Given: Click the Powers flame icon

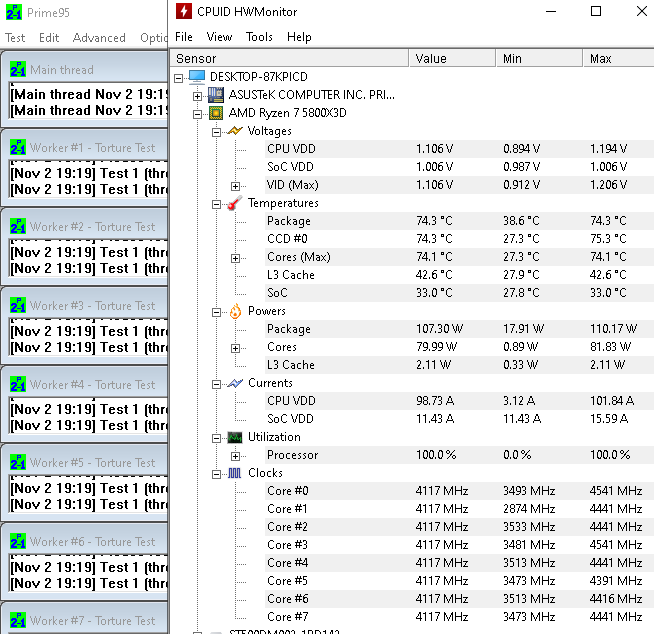Looking at the screenshot, I should [235, 311].
